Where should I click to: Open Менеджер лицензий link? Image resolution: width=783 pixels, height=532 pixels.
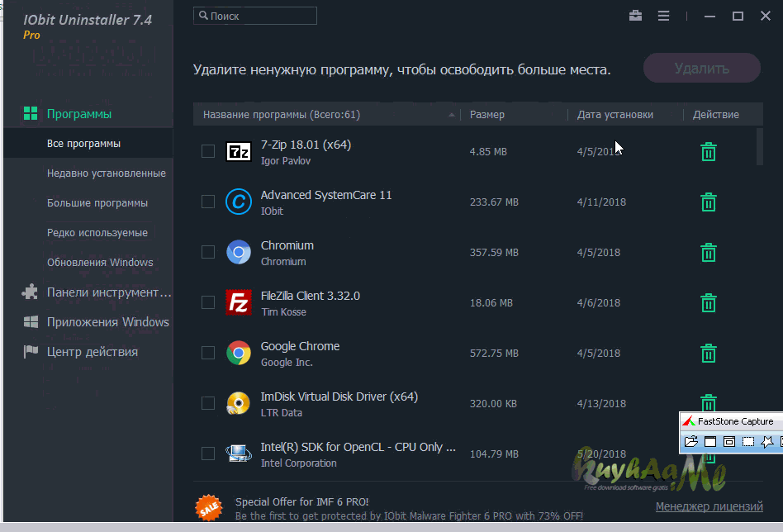pyautogui.click(x=709, y=506)
